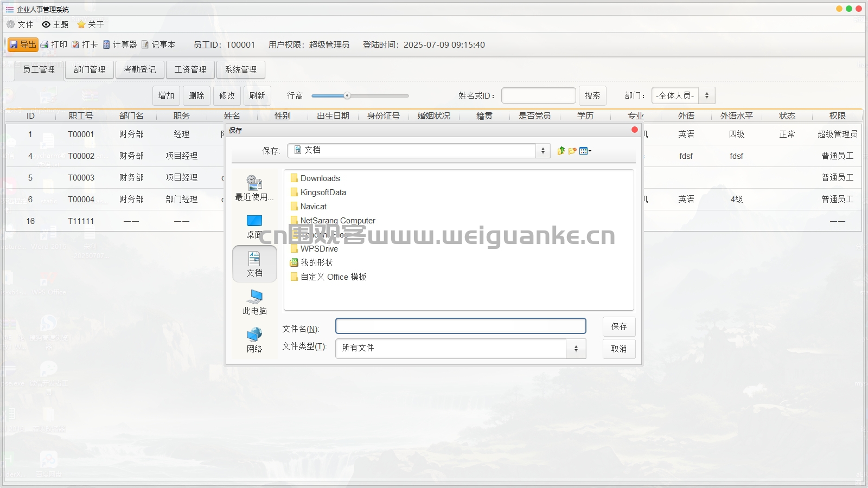Select the T00002 cell
This screenshot has height=488, width=868.
pyautogui.click(x=81, y=156)
